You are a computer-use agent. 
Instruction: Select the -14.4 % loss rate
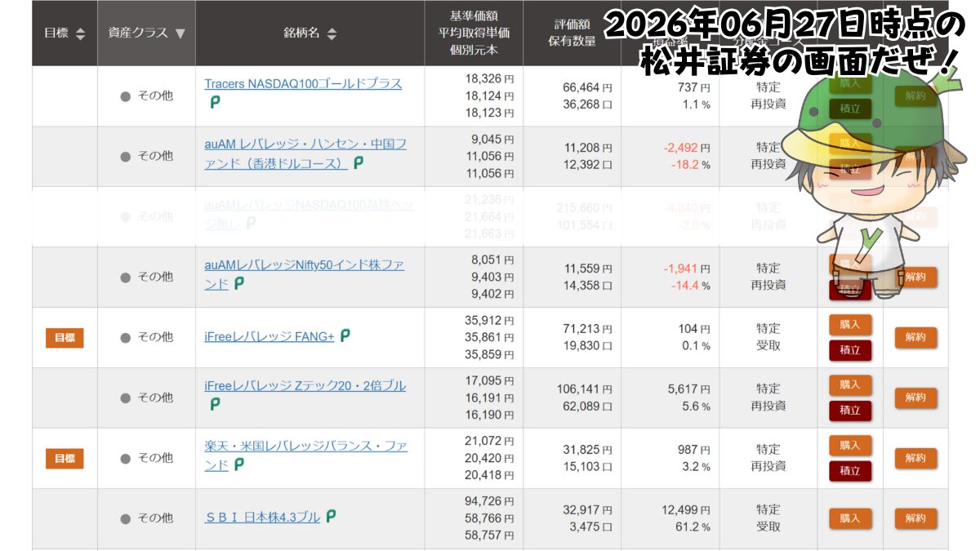[691, 285]
